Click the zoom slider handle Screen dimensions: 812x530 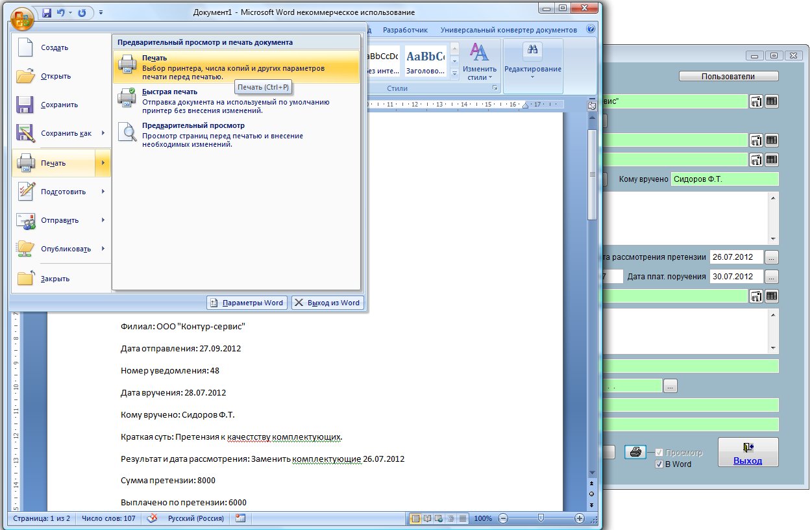[x=541, y=518]
